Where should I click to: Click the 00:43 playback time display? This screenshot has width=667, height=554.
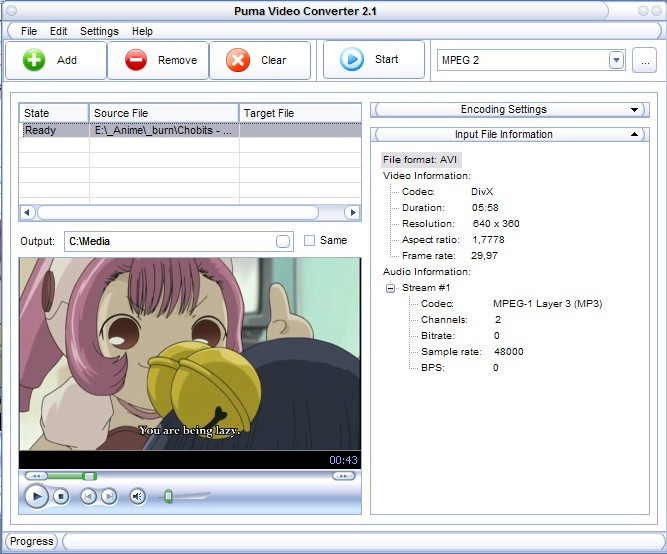[x=343, y=460]
